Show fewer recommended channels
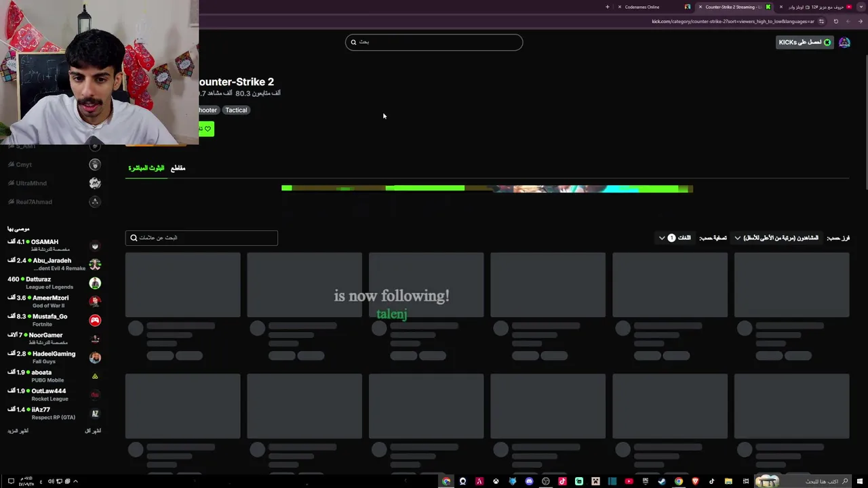 pos(93,431)
